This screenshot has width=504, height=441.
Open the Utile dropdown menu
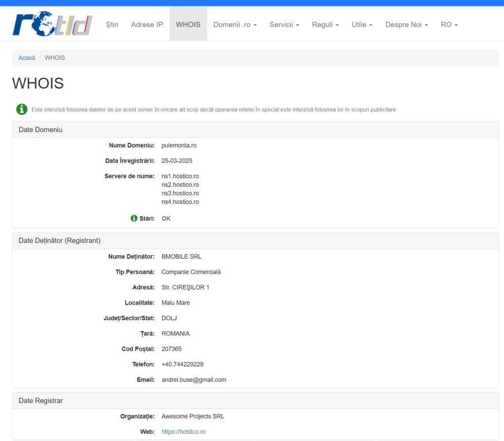(362, 24)
